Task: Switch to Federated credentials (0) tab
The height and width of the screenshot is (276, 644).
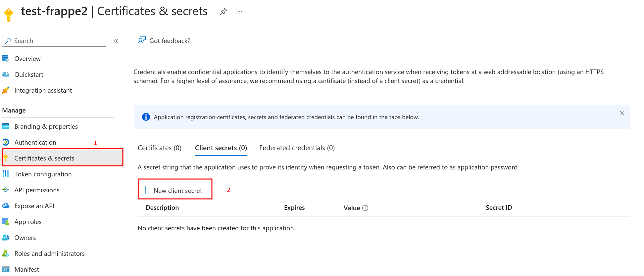Action: coord(297,148)
